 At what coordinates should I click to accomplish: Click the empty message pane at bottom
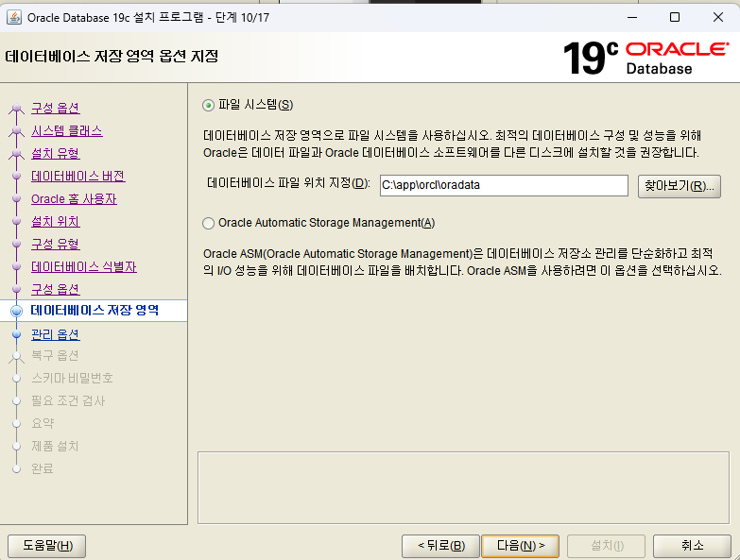[x=463, y=488]
